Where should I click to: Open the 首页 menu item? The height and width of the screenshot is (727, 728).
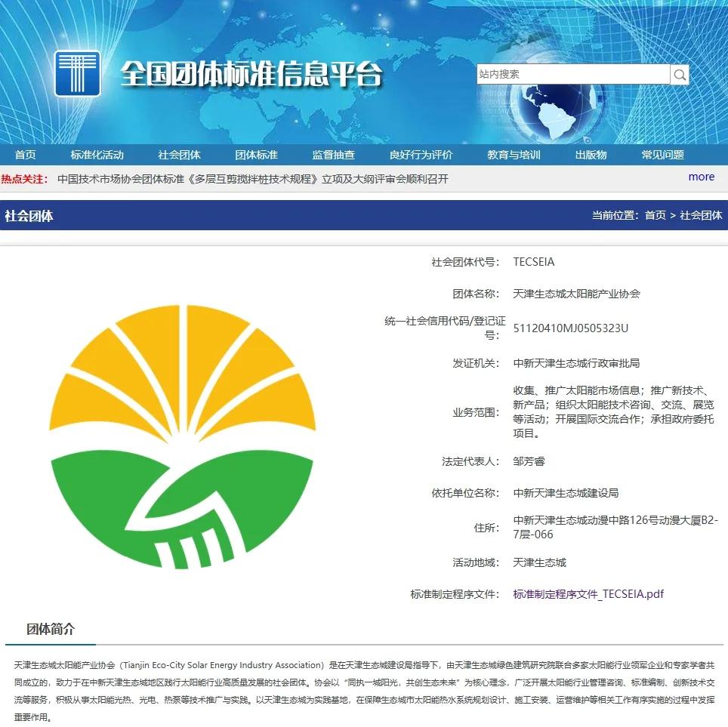pyautogui.click(x=25, y=155)
